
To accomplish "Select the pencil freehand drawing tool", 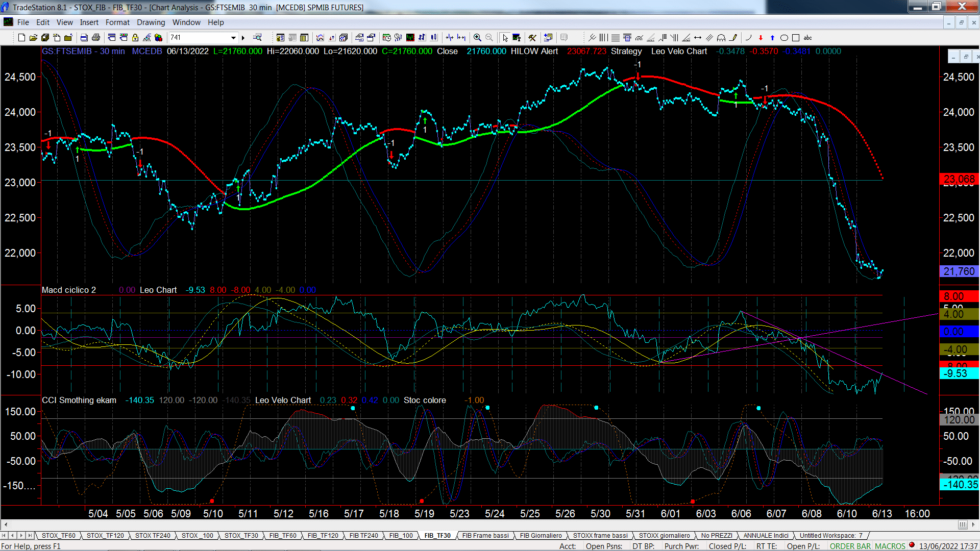I will (x=733, y=37).
